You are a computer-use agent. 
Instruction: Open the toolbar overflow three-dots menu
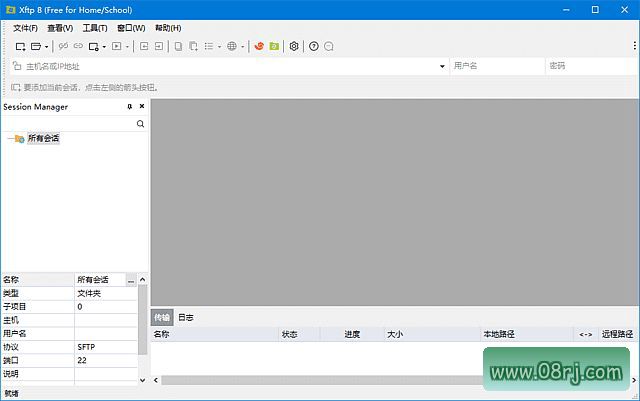click(x=634, y=45)
